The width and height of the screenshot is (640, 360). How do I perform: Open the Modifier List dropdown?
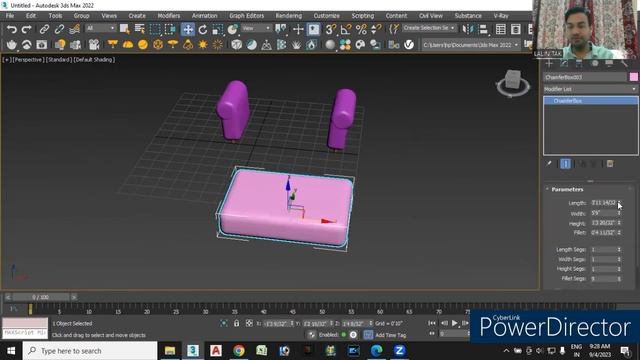(590, 89)
